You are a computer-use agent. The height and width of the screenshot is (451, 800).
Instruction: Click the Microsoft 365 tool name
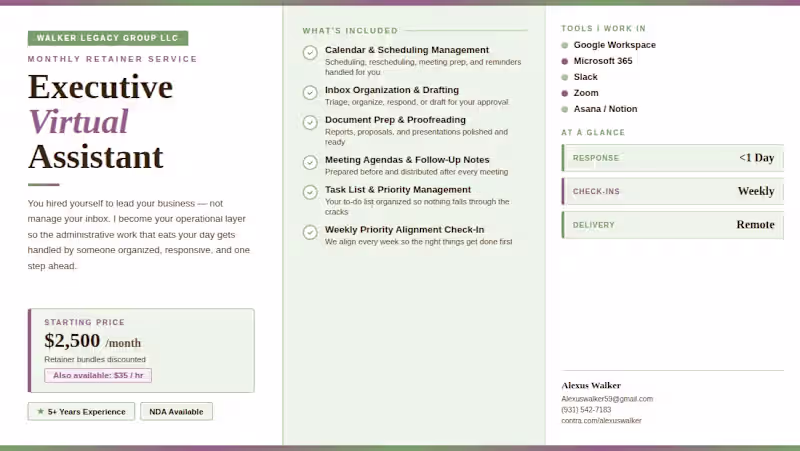603,61
